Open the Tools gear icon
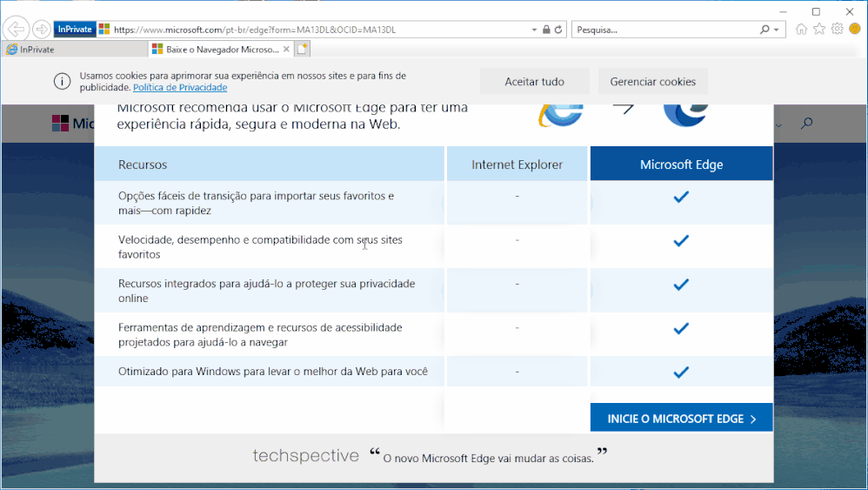 pos(837,29)
